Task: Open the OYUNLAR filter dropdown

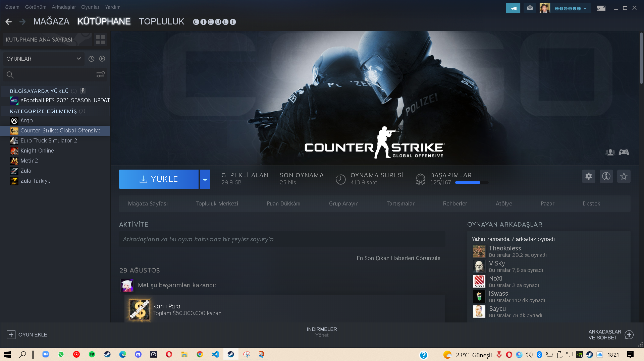Action: point(44,59)
